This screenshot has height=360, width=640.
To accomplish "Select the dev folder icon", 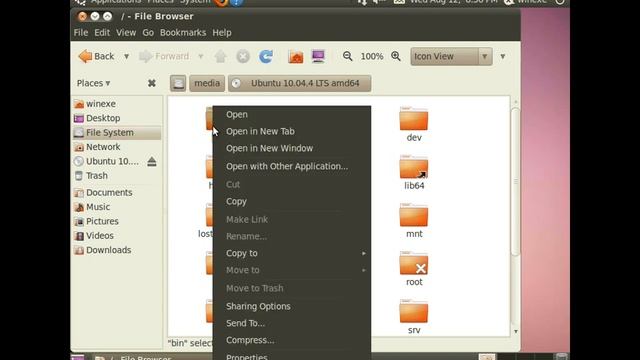I will tap(414, 119).
